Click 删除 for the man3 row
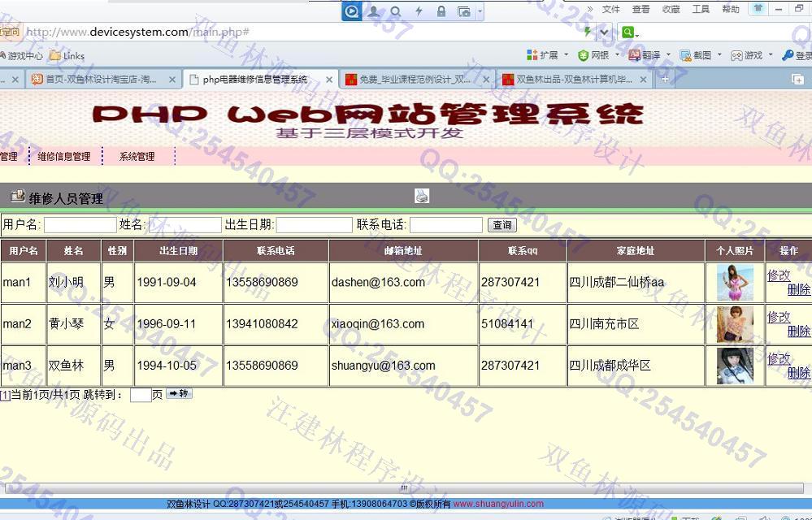The height and width of the screenshot is (520, 812). click(798, 373)
